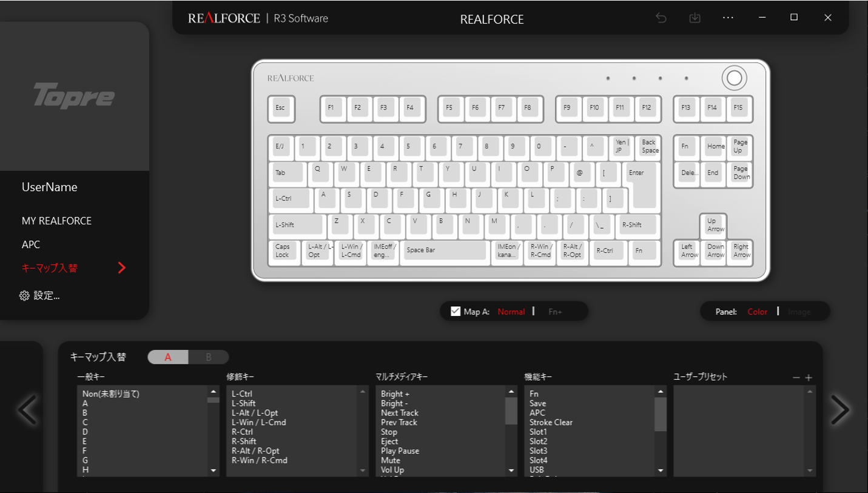868x493 pixels.
Task: Select Mute in the マルチメディアキー list
Action: pyautogui.click(x=391, y=460)
